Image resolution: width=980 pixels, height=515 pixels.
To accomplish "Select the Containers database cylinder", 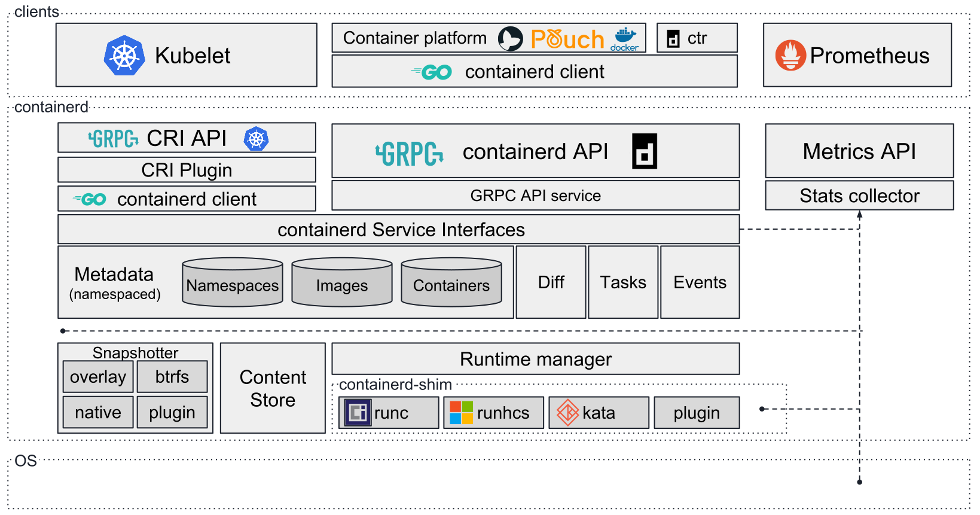I will (451, 282).
